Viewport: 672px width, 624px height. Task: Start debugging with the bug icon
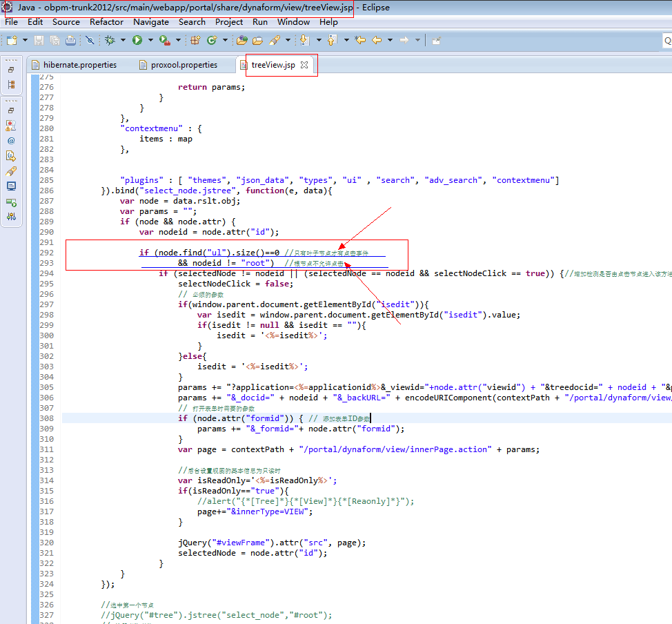click(110, 40)
